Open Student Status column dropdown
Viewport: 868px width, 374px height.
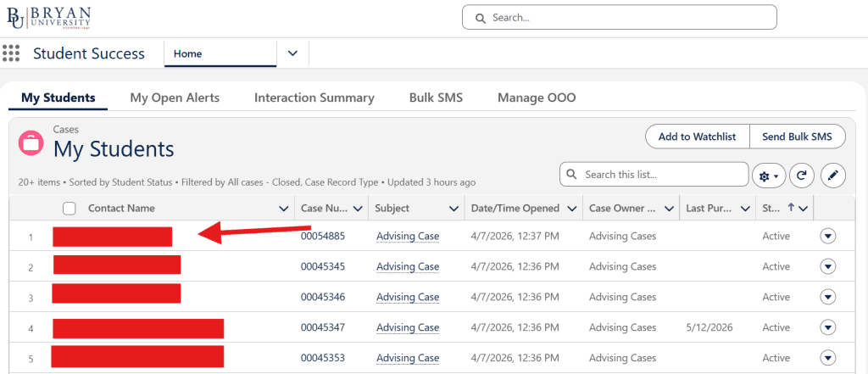803,209
